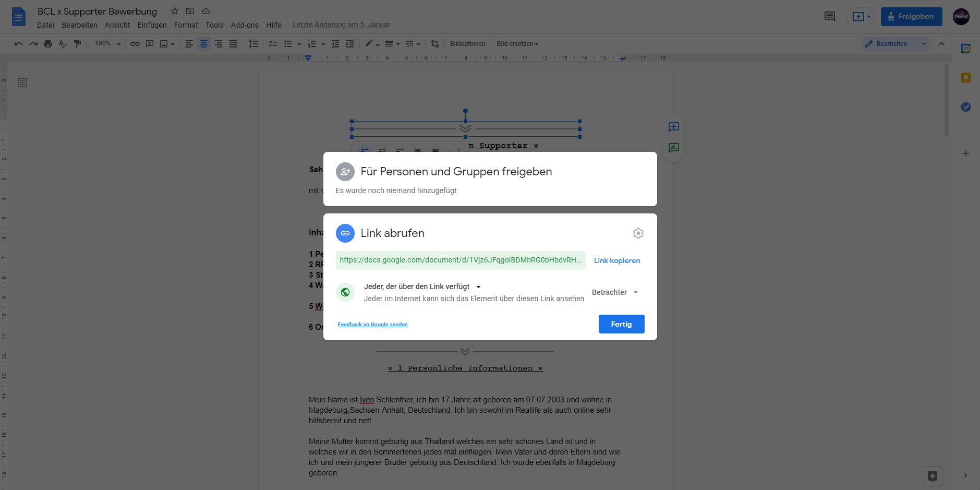The width and height of the screenshot is (980, 490).
Task: Open border color pencil picker
Action: pos(371,44)
